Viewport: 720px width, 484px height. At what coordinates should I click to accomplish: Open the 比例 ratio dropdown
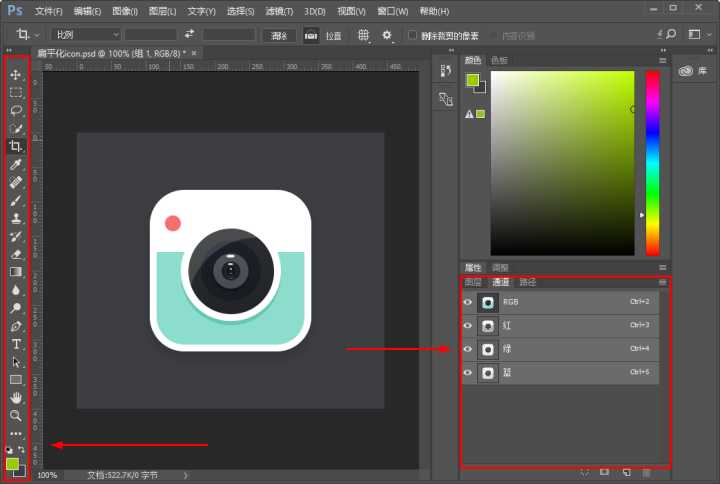pyautogui.click(x=86, y=35)
